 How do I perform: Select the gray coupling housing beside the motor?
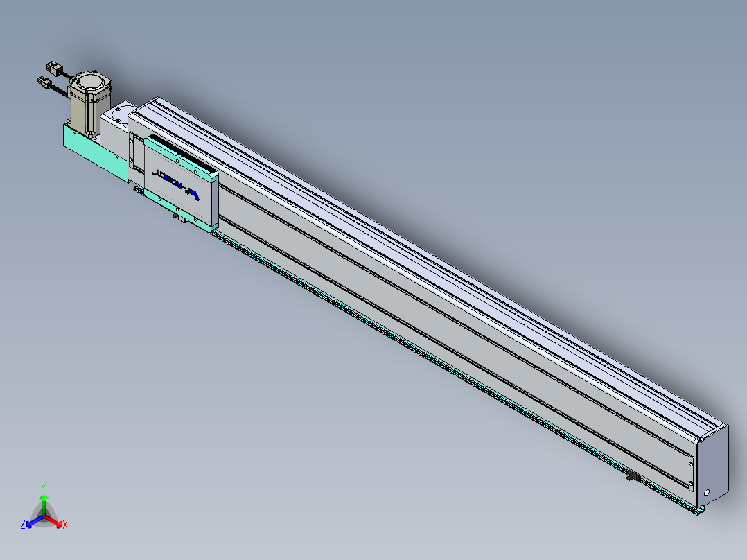[116, 130]
